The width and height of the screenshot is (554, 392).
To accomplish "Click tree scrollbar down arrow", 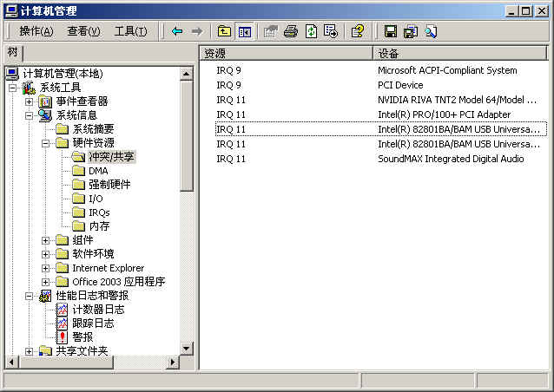I will click(186, 349).
